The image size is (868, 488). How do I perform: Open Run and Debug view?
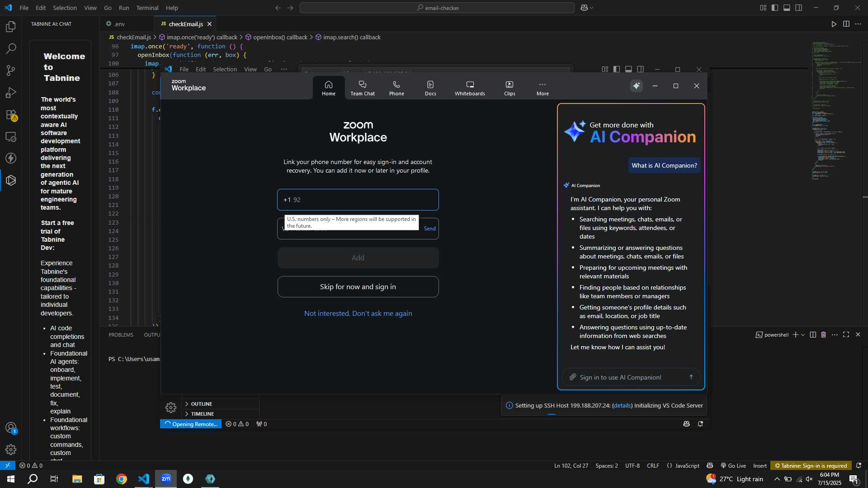(11, 93)
